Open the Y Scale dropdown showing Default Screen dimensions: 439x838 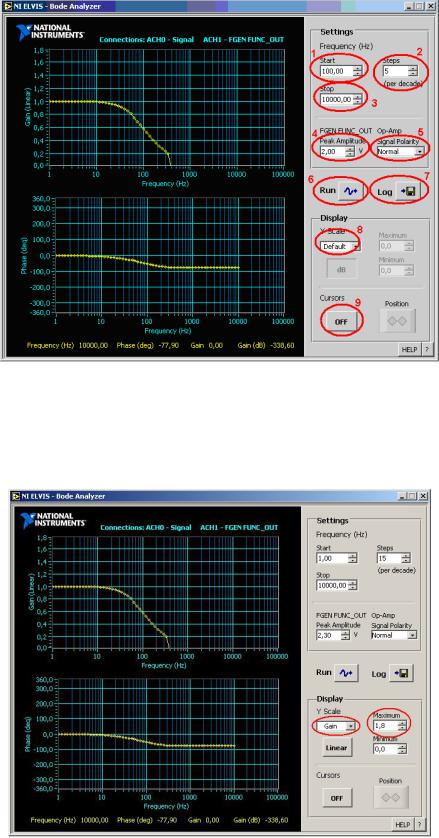click(341, 247)
